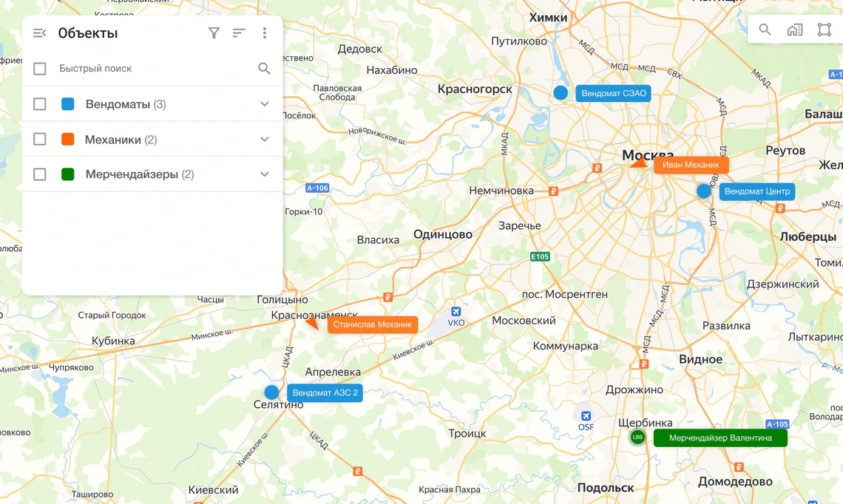Tick the Вендоматы group checkbox
Image resolution: width=843 pixels, height=504 pixels.
[40, 104]
